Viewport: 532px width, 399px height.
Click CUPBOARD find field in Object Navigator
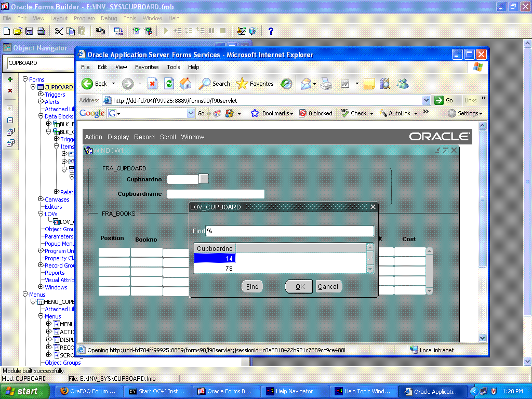click(x=40, y=63)
